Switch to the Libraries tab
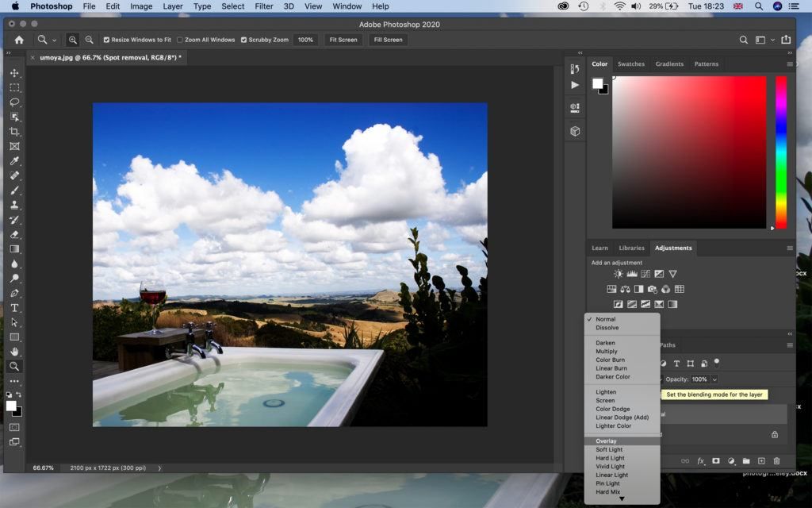 [631, 248]
